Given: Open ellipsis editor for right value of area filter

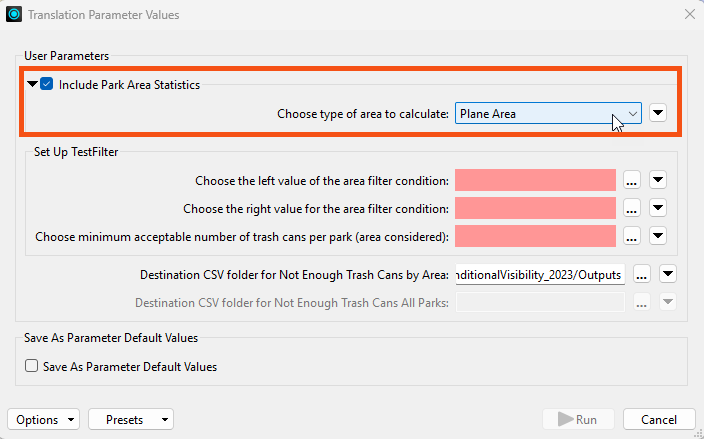Looking at the screenshot, I should tap(632, 208).
